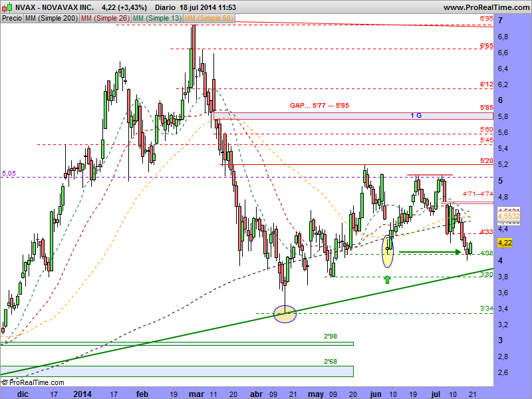The image size is (532, 399).
Task: Click the 2,6 price axis value
Action: [x=503, y=372]
